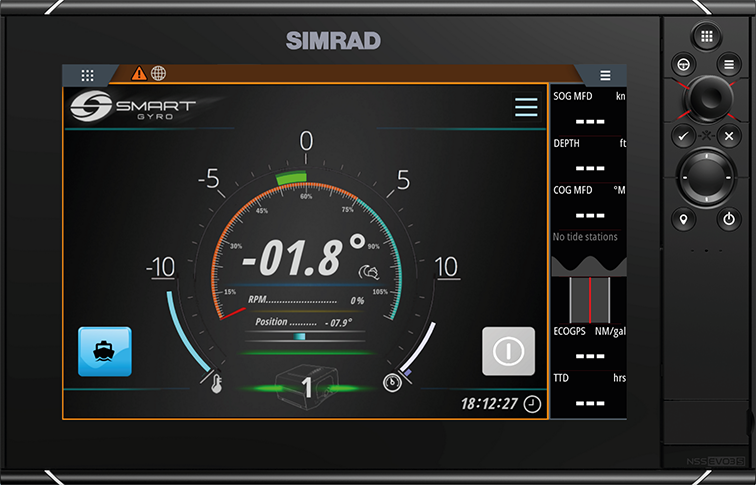Tap the 18:12:27 time display
The image size is (756, 485).
tap(489, 404)
